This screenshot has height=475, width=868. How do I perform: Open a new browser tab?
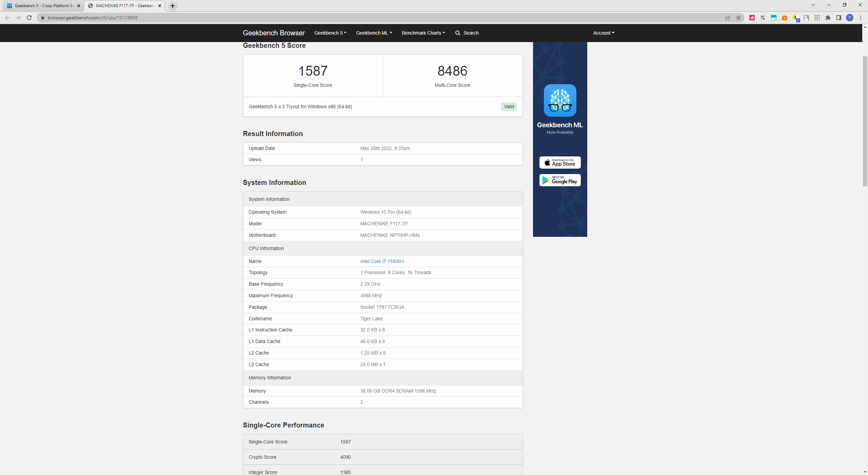pos(173,6)
